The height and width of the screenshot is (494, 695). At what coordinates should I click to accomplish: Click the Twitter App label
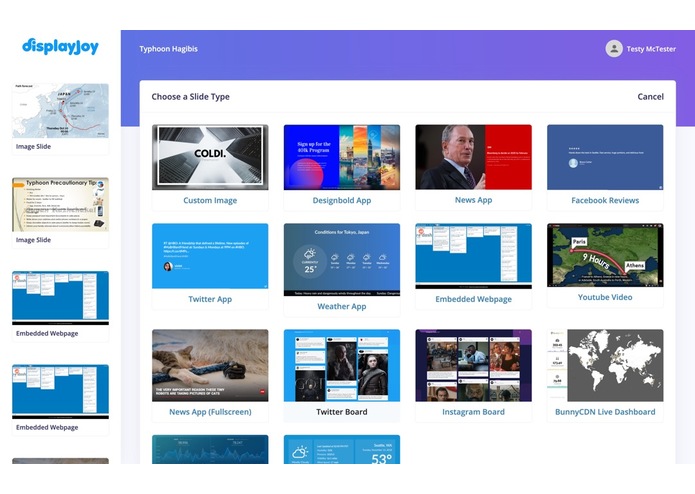coord(210,299)
